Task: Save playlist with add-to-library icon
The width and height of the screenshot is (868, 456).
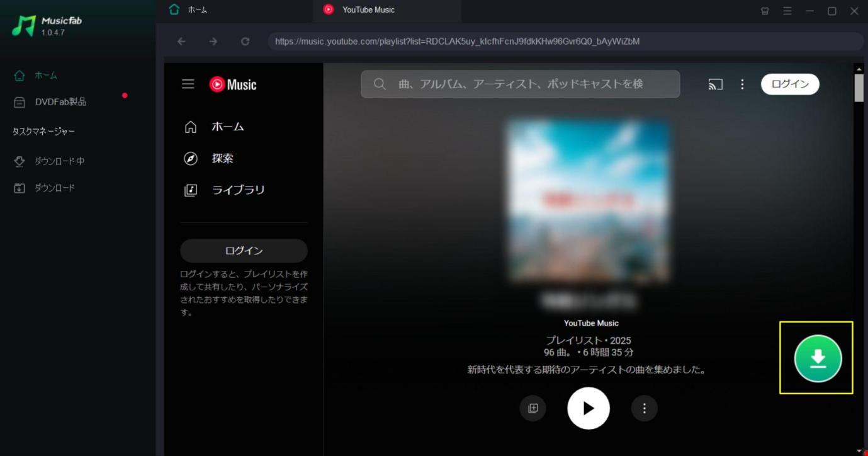Action: point(533,408)
